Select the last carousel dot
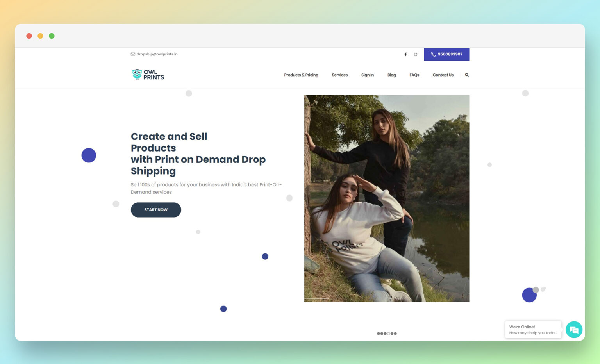 [x=395, y=334]
